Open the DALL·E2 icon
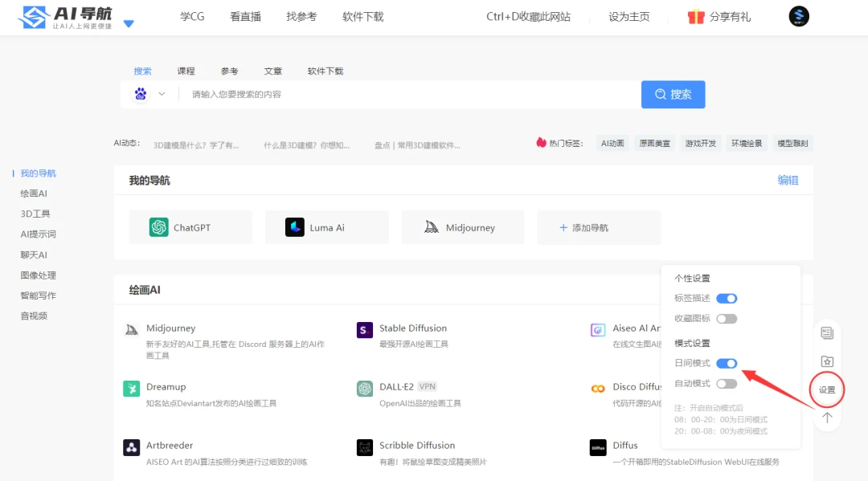 (365, 389)
